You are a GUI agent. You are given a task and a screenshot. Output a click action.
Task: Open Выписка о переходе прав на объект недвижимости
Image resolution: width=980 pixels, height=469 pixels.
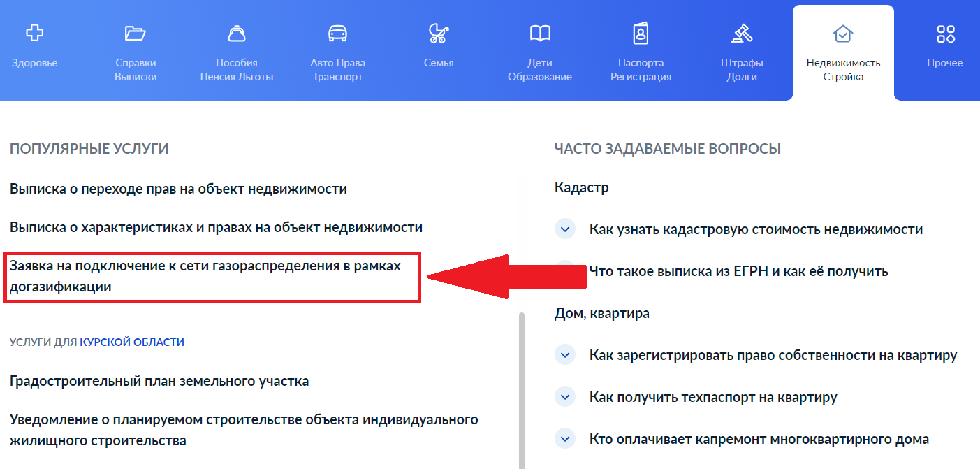(178, 189)
